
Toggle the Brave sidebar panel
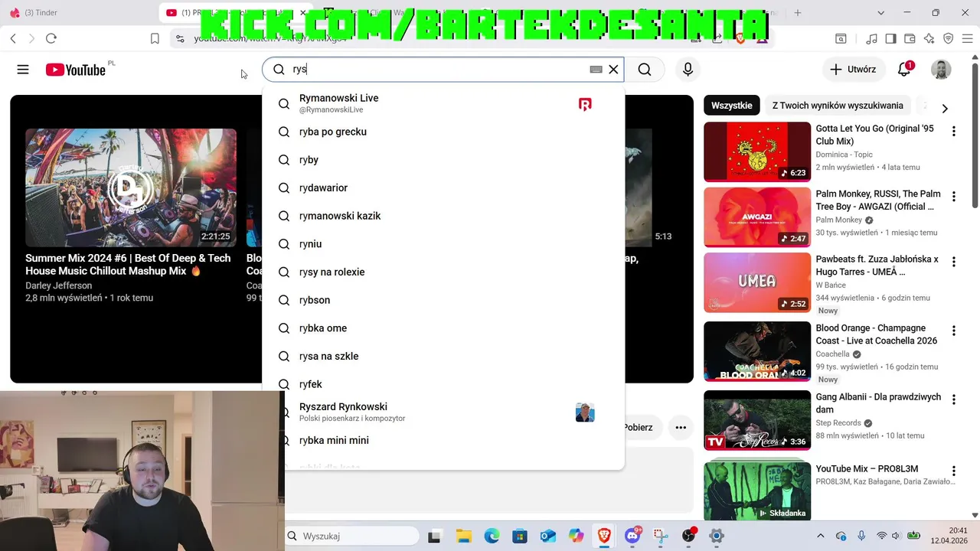(891, 38)
